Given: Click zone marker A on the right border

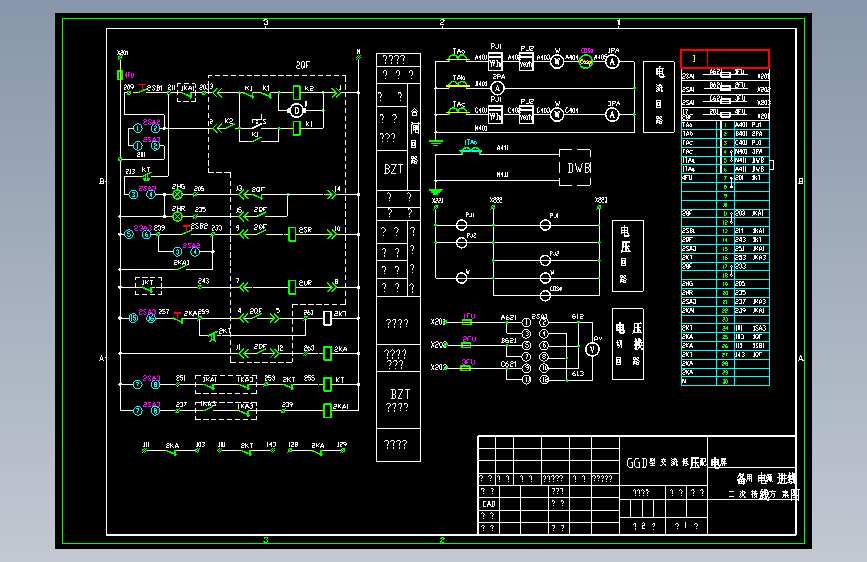Looking at the screenshot, I should click(801, 358).
